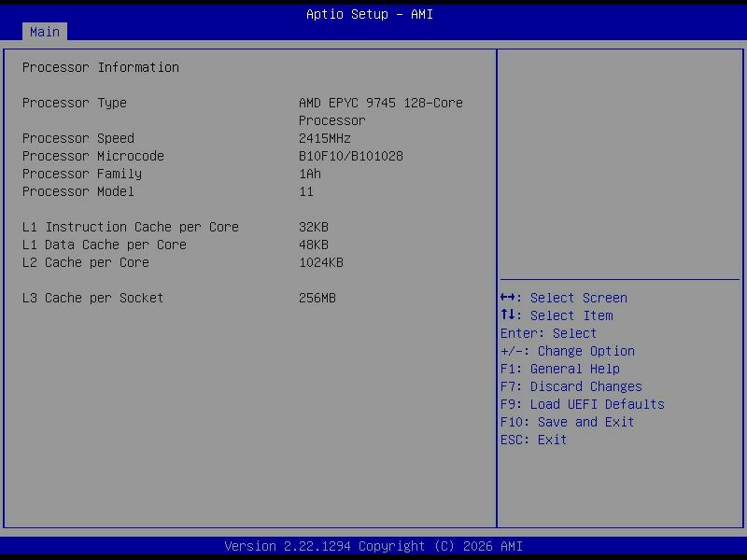Click the word Processor under the EPYC value

coord(332,120)
